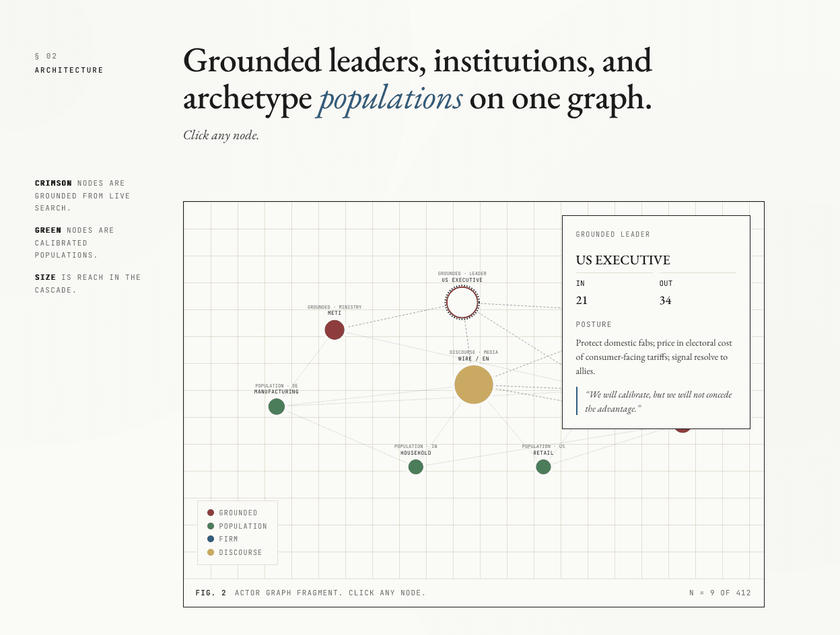The height and width of the screenshot is (635, 840).
Task: Click the 'Click any node.' subtitle
Action: coord(221,135)
